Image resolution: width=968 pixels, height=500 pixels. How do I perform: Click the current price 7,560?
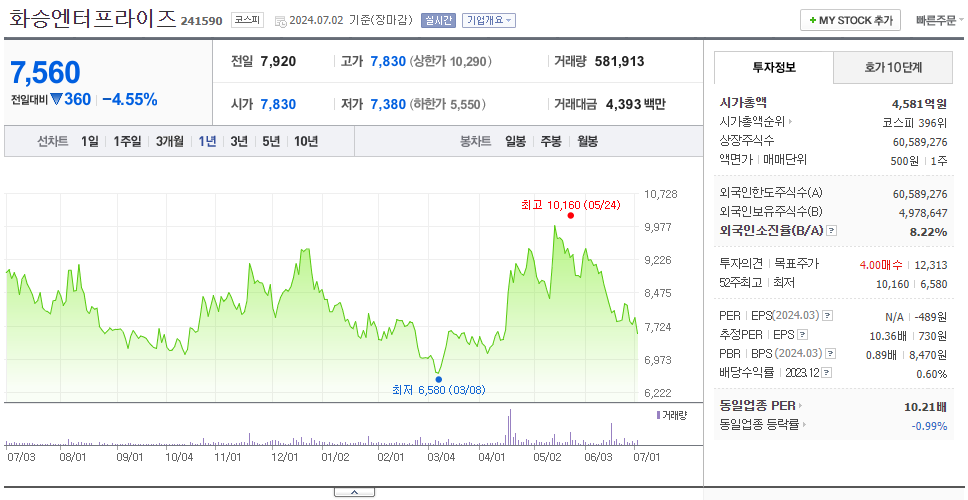pyautogui.click(x=45, y=73)
